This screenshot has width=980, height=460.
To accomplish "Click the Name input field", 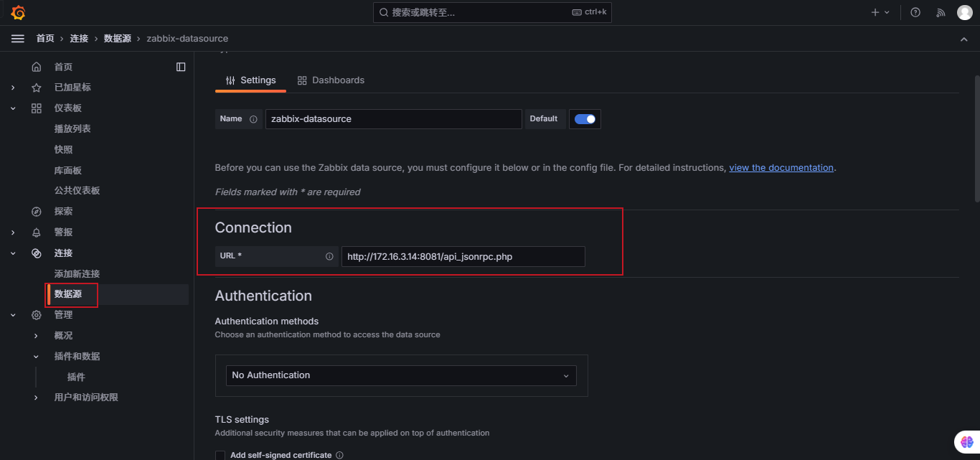I will (393, 119).
